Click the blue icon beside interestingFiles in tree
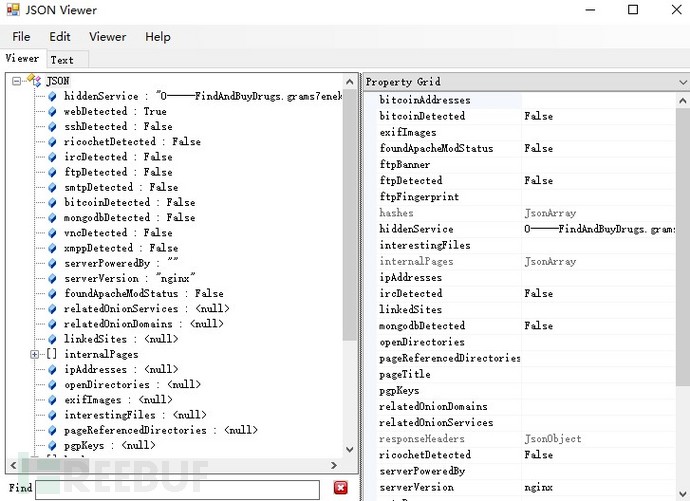Viewport: 690px width, 501px height. pyautogui.click(x=52, y=415)
